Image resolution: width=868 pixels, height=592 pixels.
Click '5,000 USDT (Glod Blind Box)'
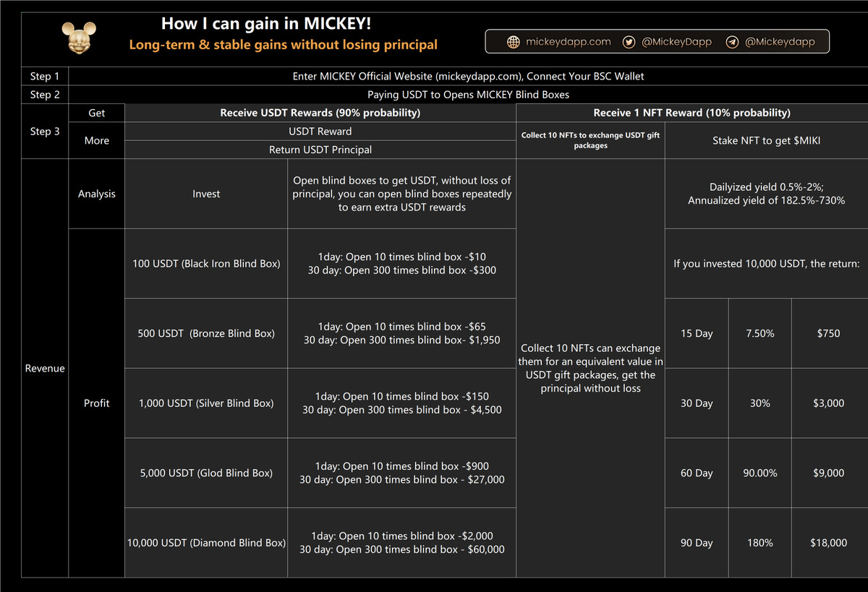pos(206,473)
